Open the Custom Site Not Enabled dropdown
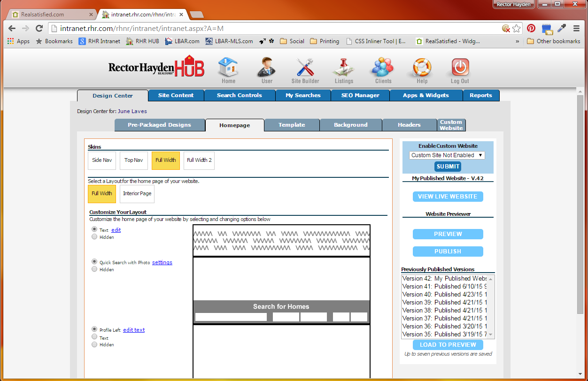 (x=447, y=155)
